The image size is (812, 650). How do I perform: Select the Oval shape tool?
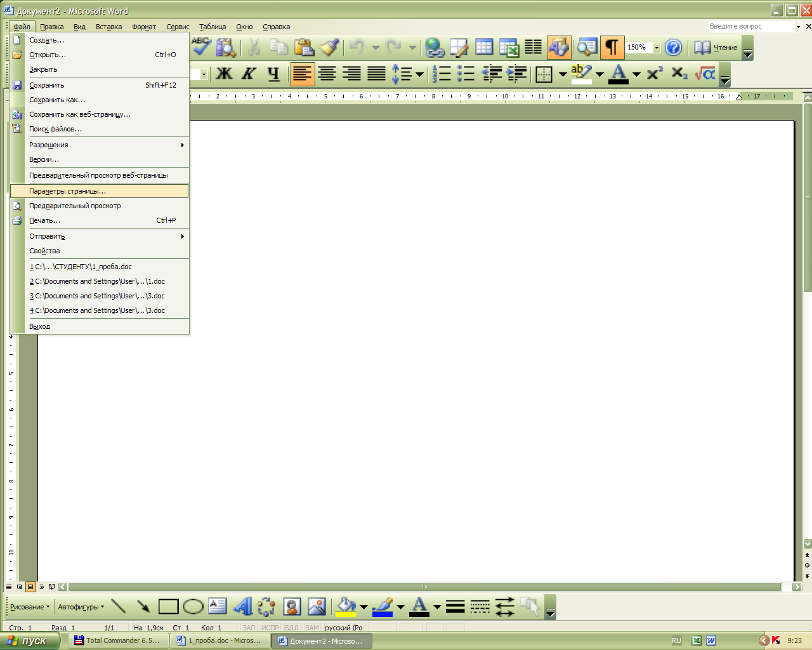coord(193,606)
